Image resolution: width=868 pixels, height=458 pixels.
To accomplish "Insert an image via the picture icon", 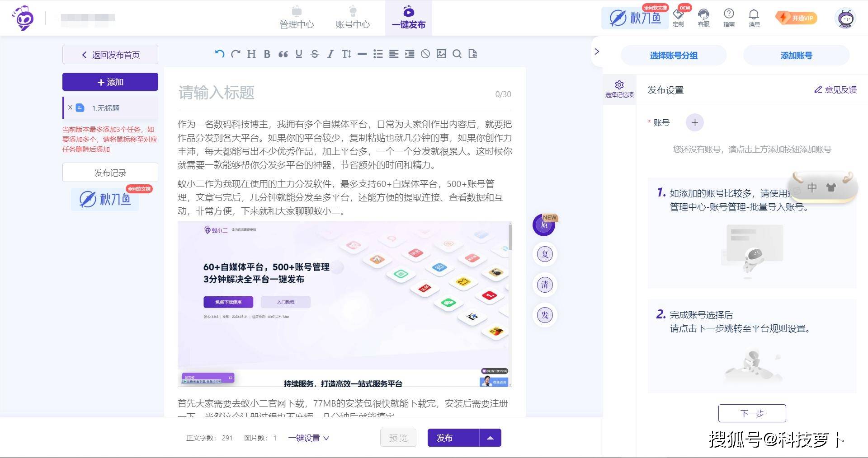I will (x=441, y=54).
